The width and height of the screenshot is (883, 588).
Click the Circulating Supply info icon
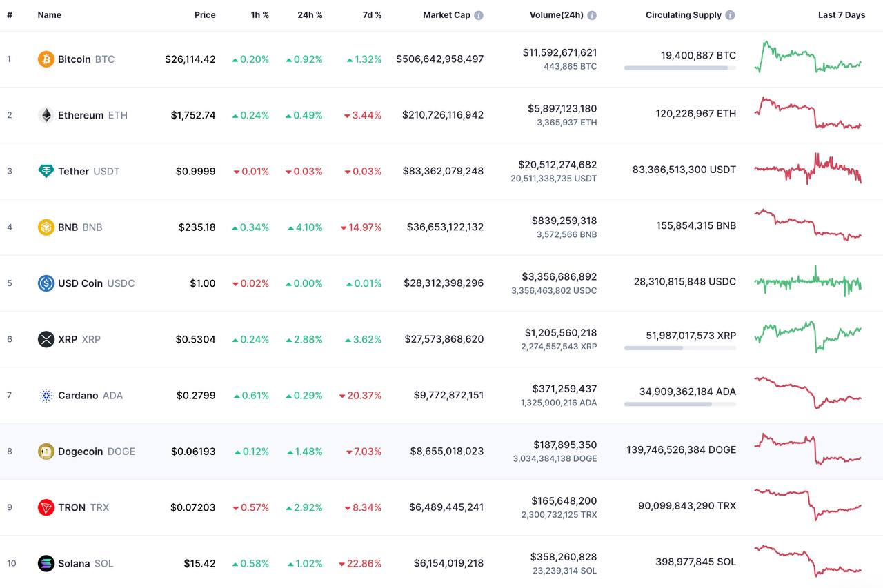coord(730,15)
